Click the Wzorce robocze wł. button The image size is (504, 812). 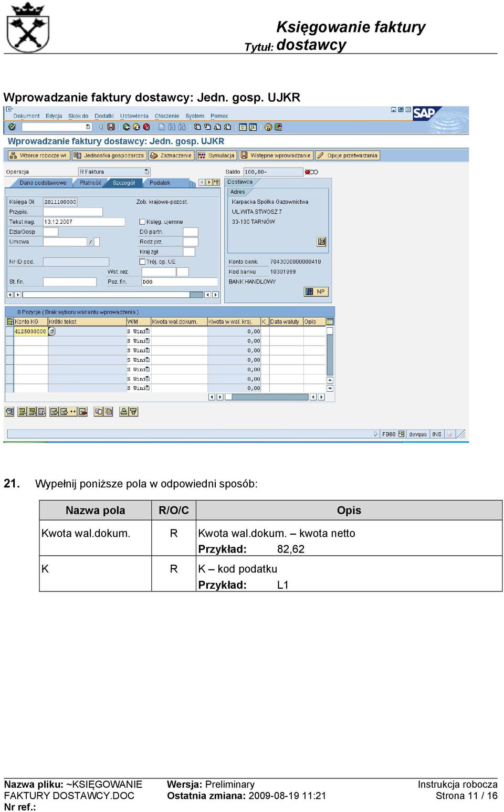[x=38, y=155]
